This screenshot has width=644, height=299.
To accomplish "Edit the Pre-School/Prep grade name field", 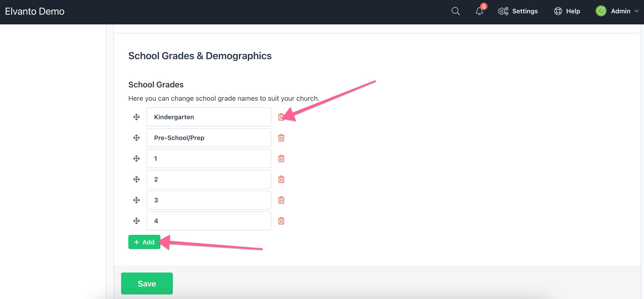I will 209,138.
